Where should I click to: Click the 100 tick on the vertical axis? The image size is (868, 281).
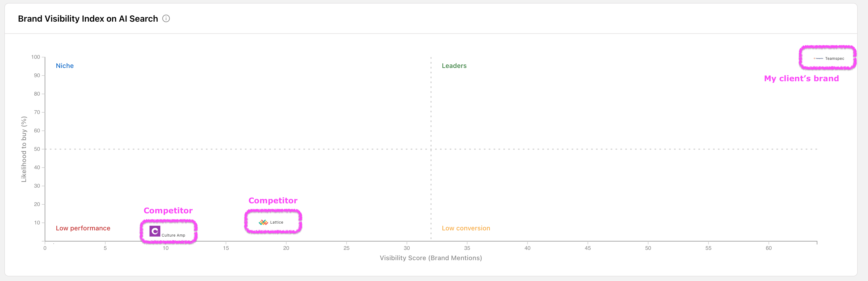[36, 57]
